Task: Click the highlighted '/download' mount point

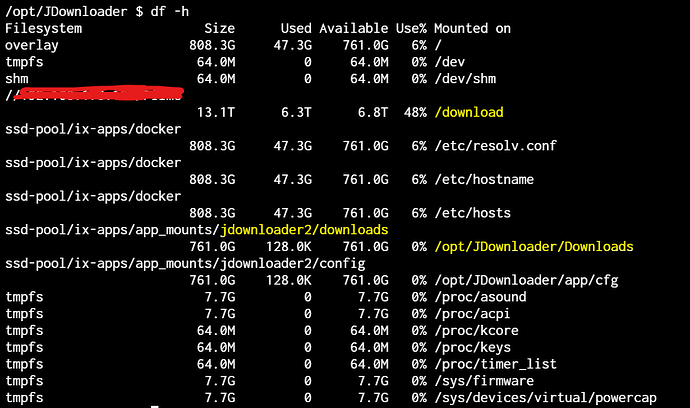Action: (x=469, y=112)
